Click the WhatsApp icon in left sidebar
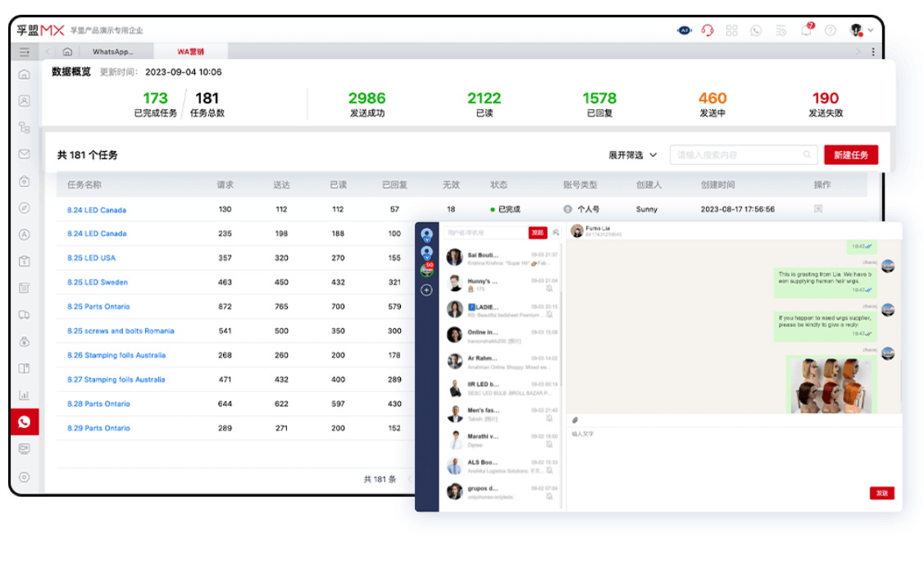Viewport: 924px width, 588px height. [24, 422]
